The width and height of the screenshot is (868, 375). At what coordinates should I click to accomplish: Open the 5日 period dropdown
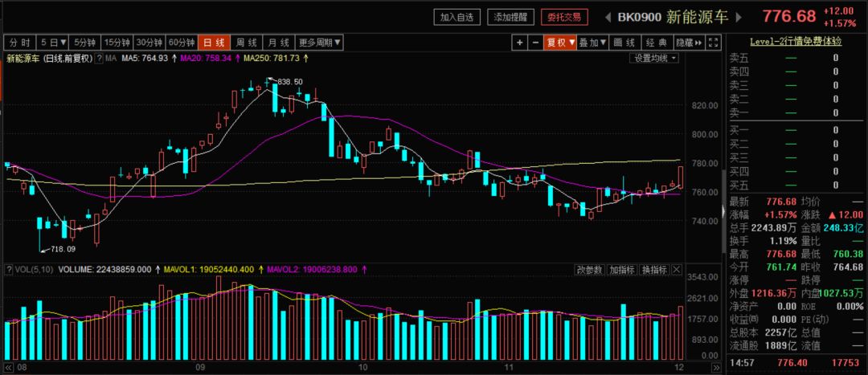coord(53,43)
